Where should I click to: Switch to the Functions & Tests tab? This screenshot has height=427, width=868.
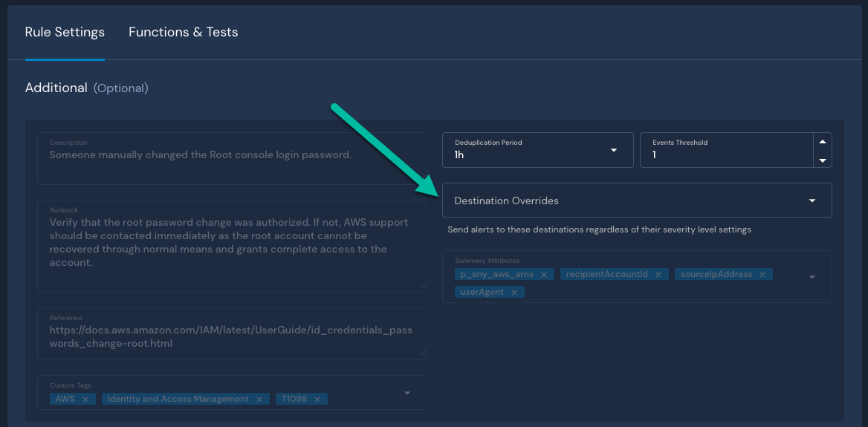(183, 33)
